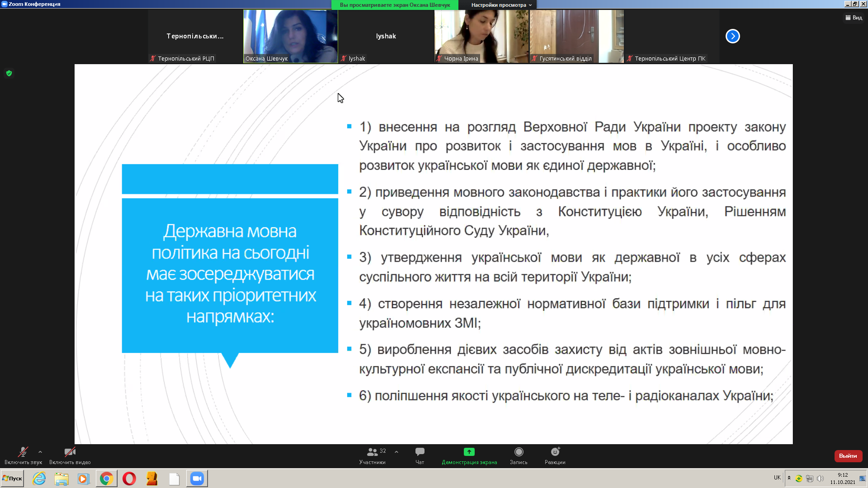868x488 pixels.
Task: Open network connection tray icon
Action: (x=810, y=479)
